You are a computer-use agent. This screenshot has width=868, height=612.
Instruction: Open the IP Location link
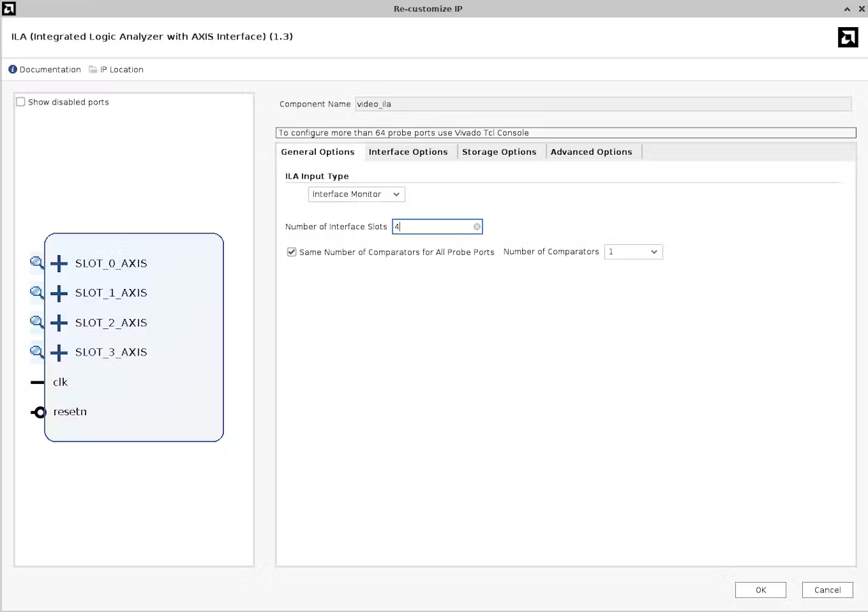(122, 69)
